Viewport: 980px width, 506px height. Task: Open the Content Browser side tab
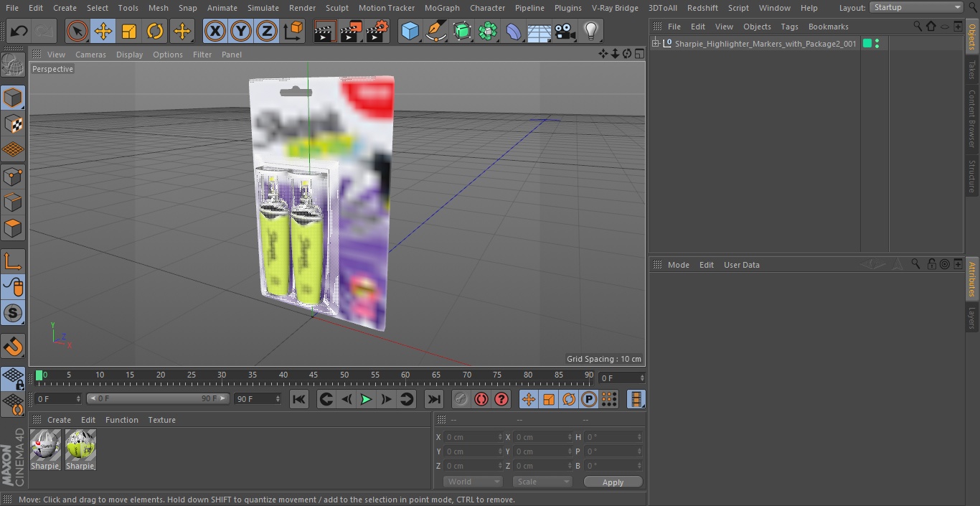pyautogui.click(x=972, y=118)
